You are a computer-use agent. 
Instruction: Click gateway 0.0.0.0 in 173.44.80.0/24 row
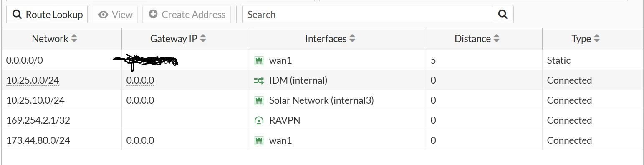coord(140,140)
